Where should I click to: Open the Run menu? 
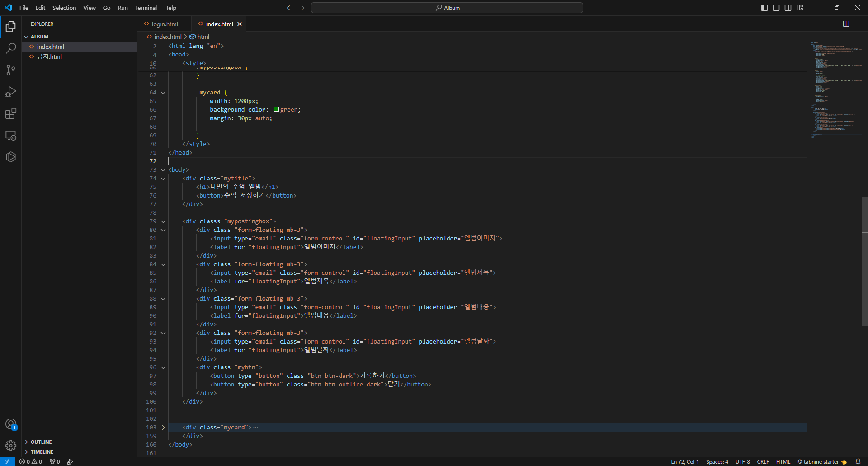(x=123, y=8)
